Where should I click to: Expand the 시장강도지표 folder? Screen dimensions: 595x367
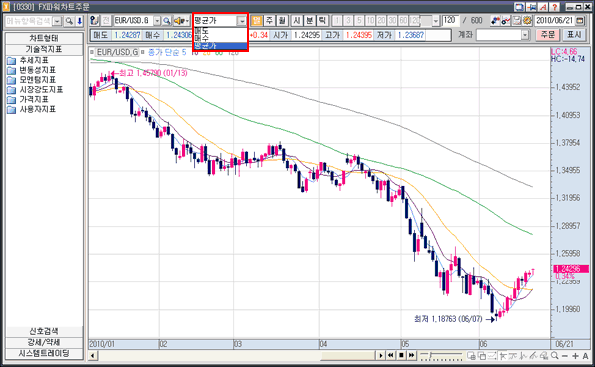pos(35,90)
